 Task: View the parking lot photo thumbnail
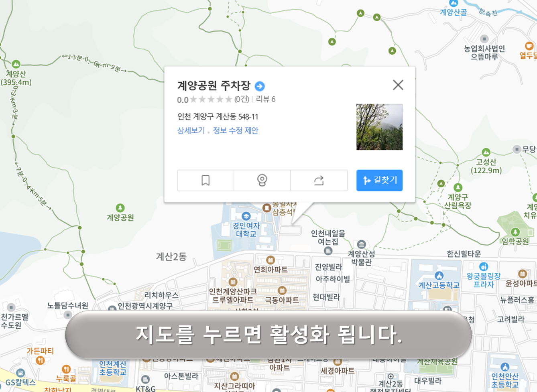pyautogui.click(x=379, y=128)
